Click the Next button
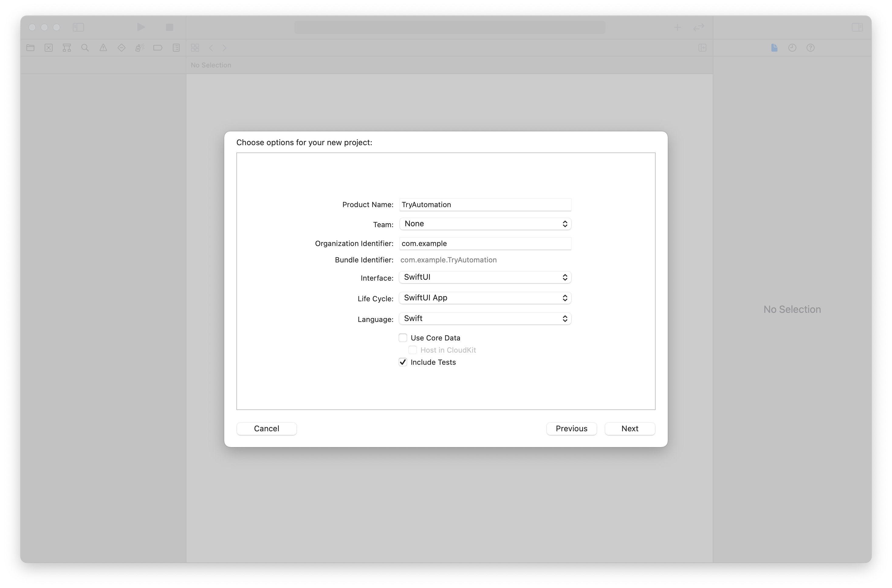The height and width of the screenshot is (588, 892). (x=630, y=429)
